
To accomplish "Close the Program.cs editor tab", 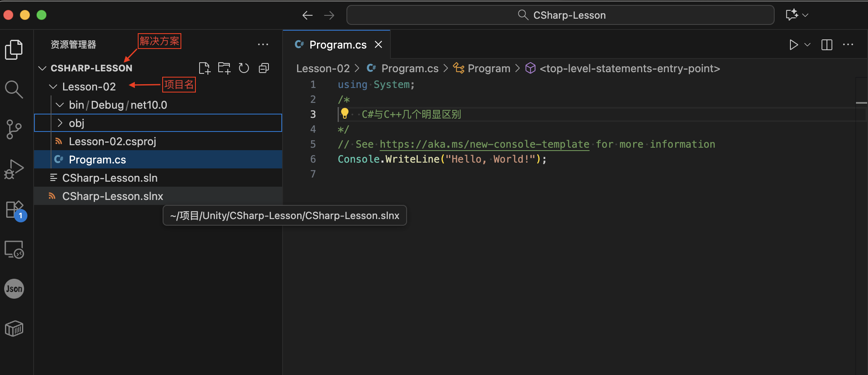I will click(x=378, y=44).
